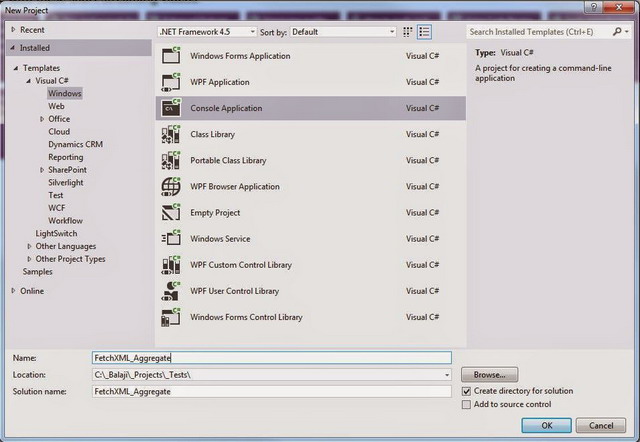Select the Workflow category

click(x=65, y=220)
